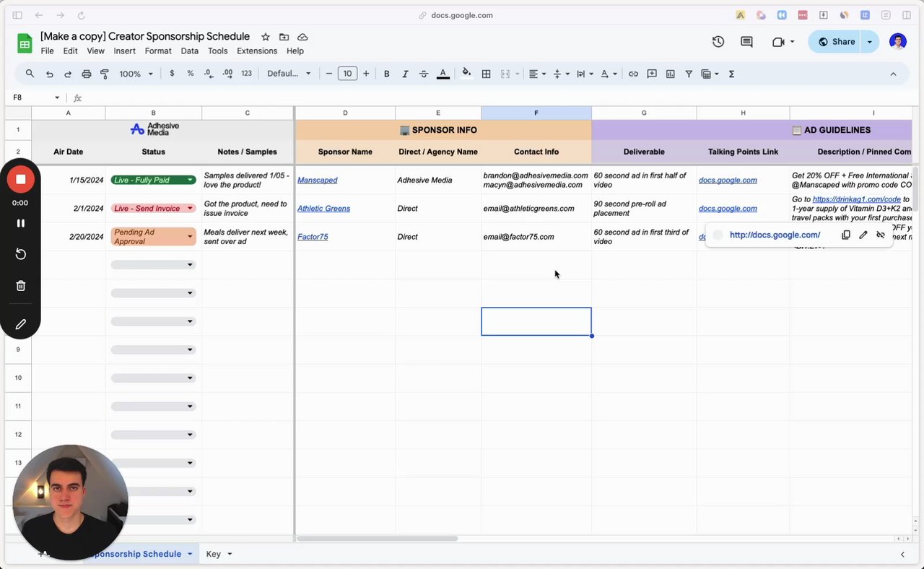Open the text color picker
Viewport: 924px width, 569px height.
point(443,74)
